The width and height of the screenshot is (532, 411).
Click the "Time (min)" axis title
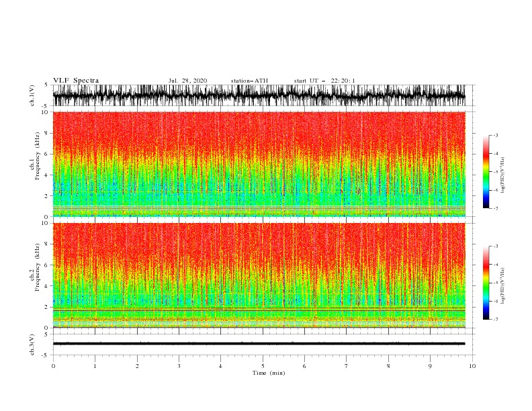click(269, 373)
